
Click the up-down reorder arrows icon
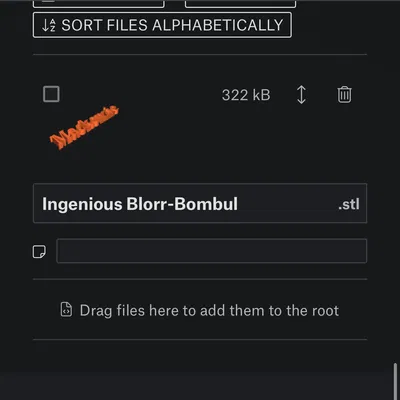pos(301,95)
